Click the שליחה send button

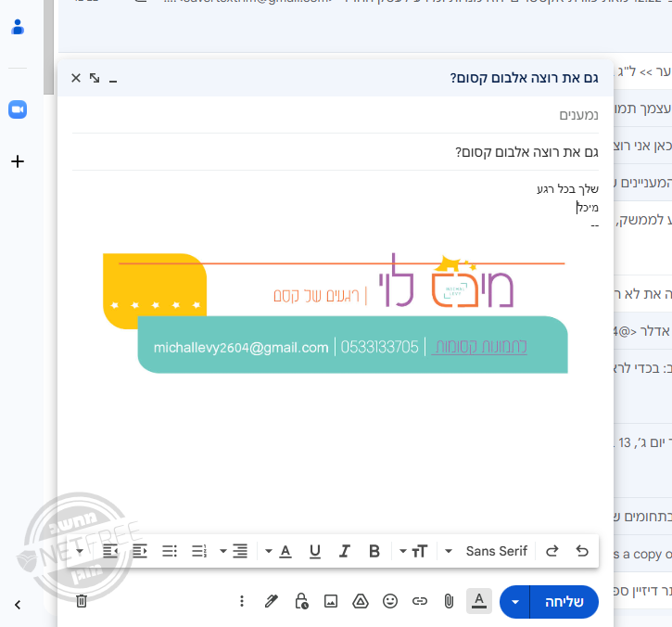[564, 602]
